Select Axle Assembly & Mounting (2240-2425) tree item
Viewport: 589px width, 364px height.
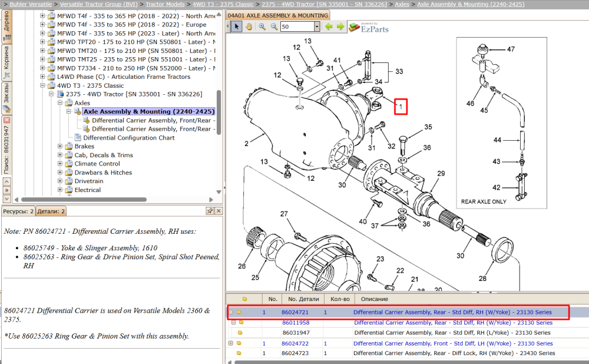pos(149,111)
